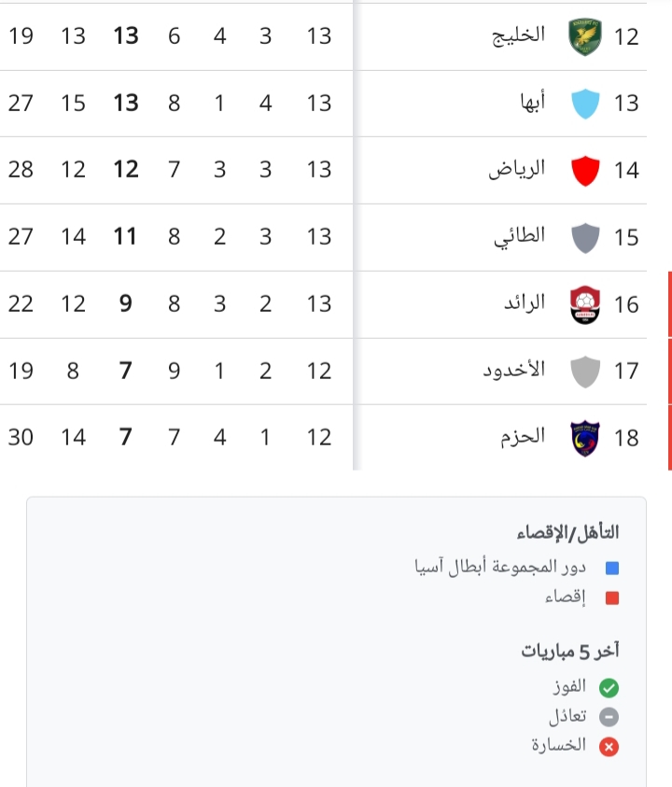Click the Al-Raed club crest in row 16
Viewport: 672px width, 787px height.
point(585,304)
